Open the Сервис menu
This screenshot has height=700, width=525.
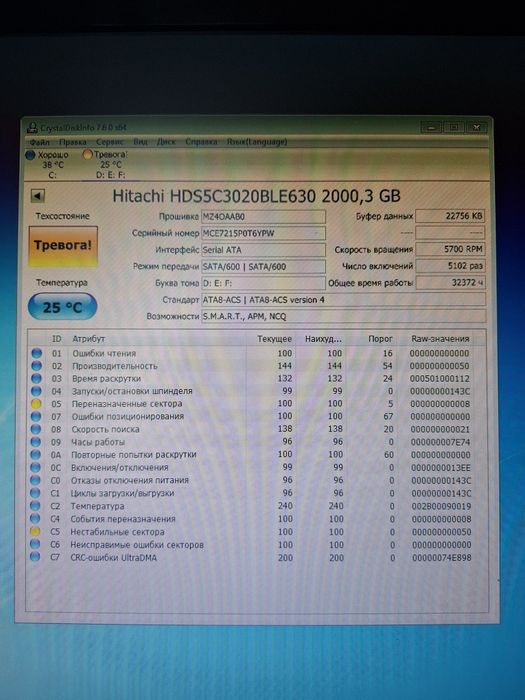[110, 142]
